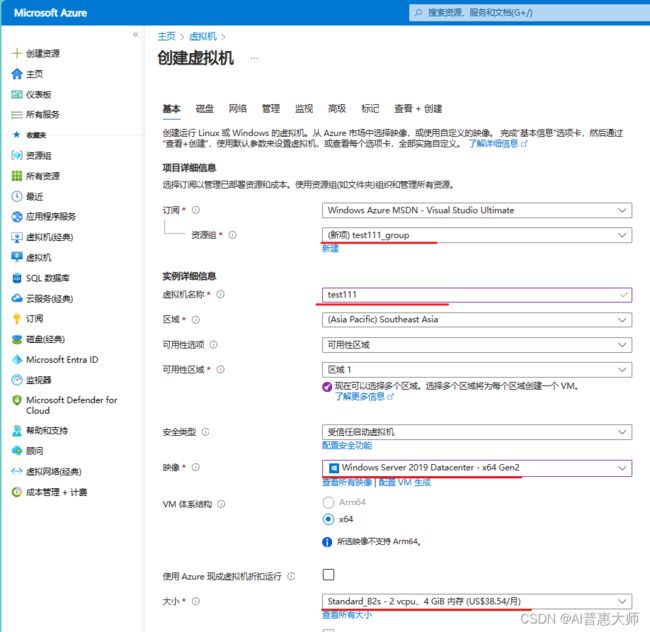
Task: Open the availability options dropdown 可用性区域
Action: (477, 345)
